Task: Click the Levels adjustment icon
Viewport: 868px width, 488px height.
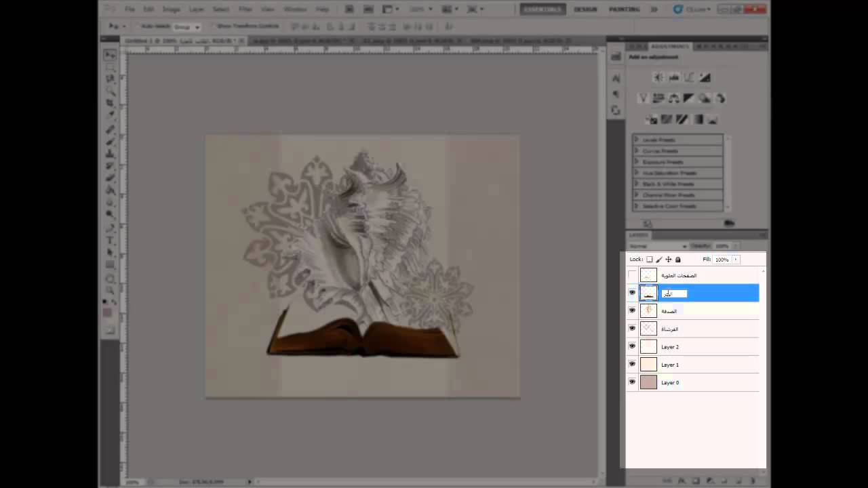Action: point(673,77)
